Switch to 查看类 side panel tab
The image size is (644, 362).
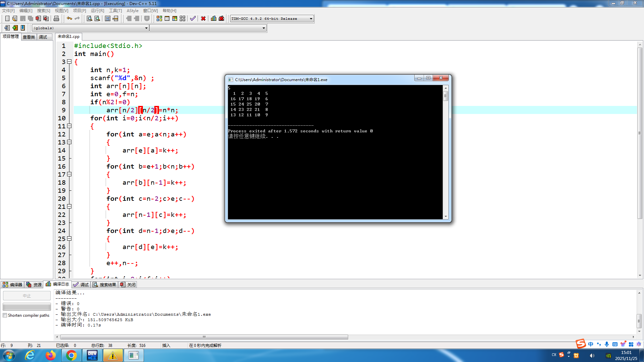tap(29, 37)
